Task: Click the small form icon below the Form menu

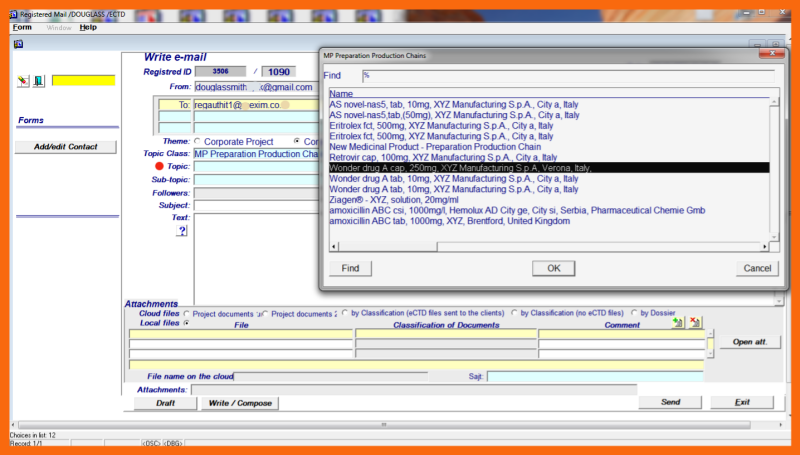Action: tap(18, 43)
